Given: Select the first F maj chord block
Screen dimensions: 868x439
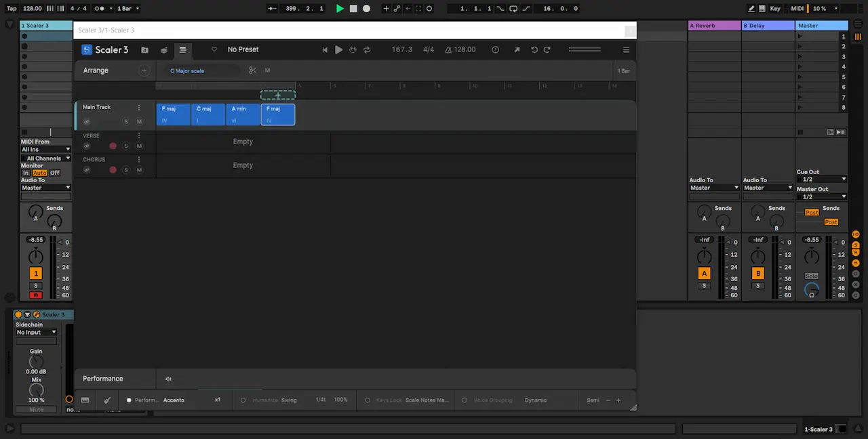Looking at the screenshot, I should tap(173, 114).
